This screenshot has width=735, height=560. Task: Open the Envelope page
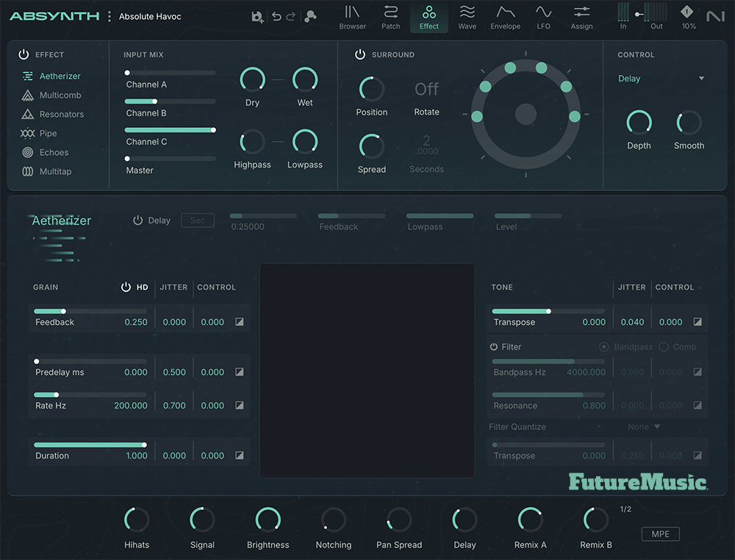click(506, 18)
